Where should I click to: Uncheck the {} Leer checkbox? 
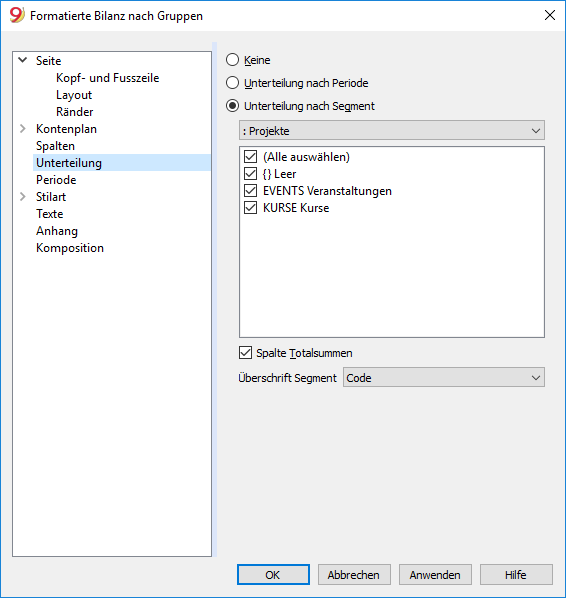[x=251, y=174]
